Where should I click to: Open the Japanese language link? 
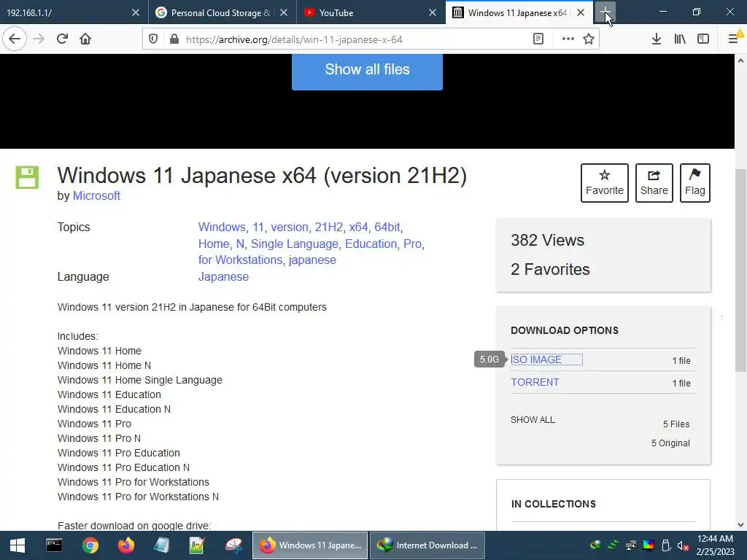[223, 276]
